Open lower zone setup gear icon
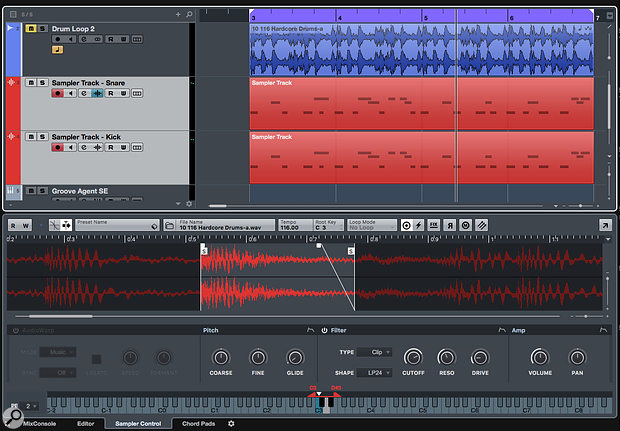The height and width of the screenshot is (431, 620). pos(231,423)
